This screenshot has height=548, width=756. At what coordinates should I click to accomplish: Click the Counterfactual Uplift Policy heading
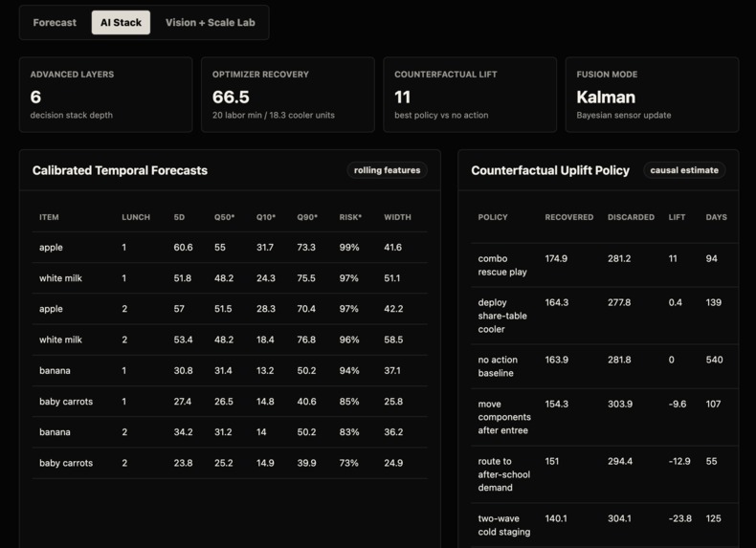[550, 170]
